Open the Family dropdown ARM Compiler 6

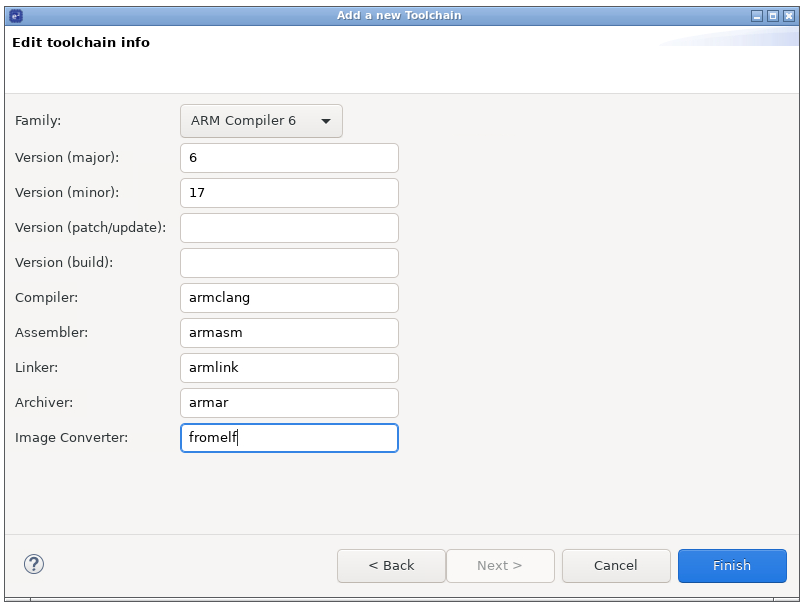point(261,121)
